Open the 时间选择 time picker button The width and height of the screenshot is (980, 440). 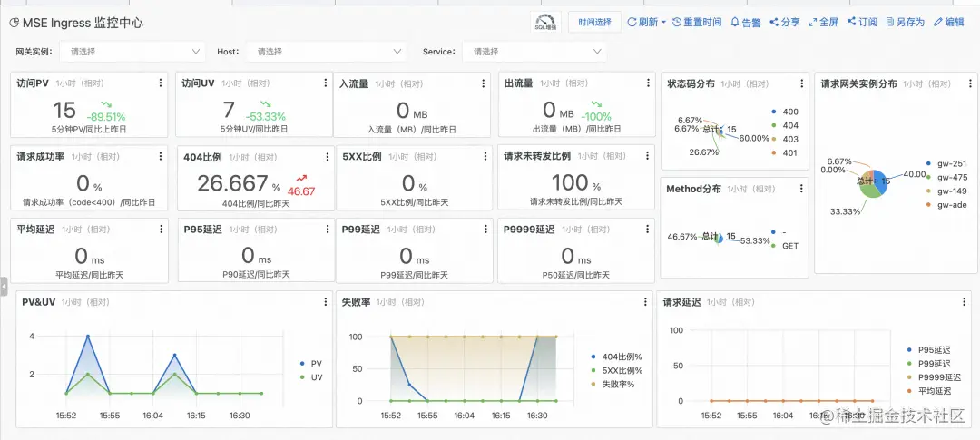[594, 22]
